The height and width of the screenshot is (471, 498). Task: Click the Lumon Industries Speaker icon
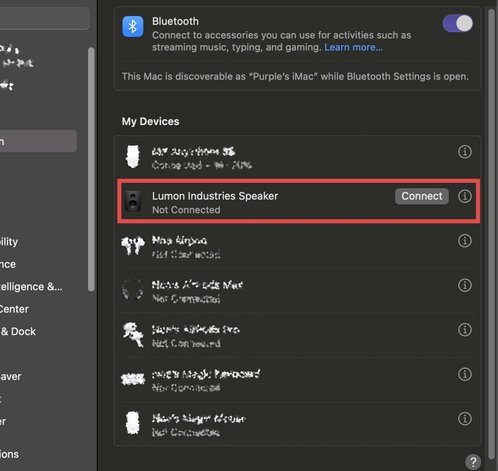(x=133, y=201)
